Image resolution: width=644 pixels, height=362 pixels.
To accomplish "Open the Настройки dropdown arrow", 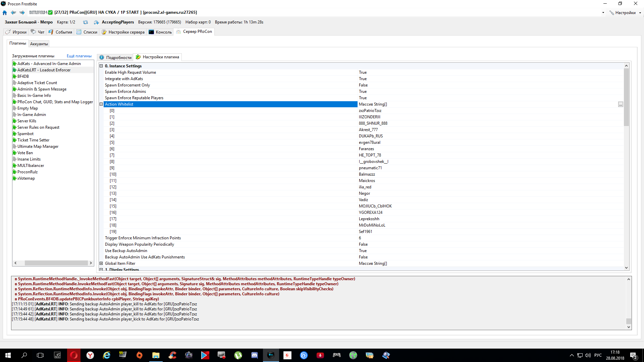I will [x=640, y=13].
